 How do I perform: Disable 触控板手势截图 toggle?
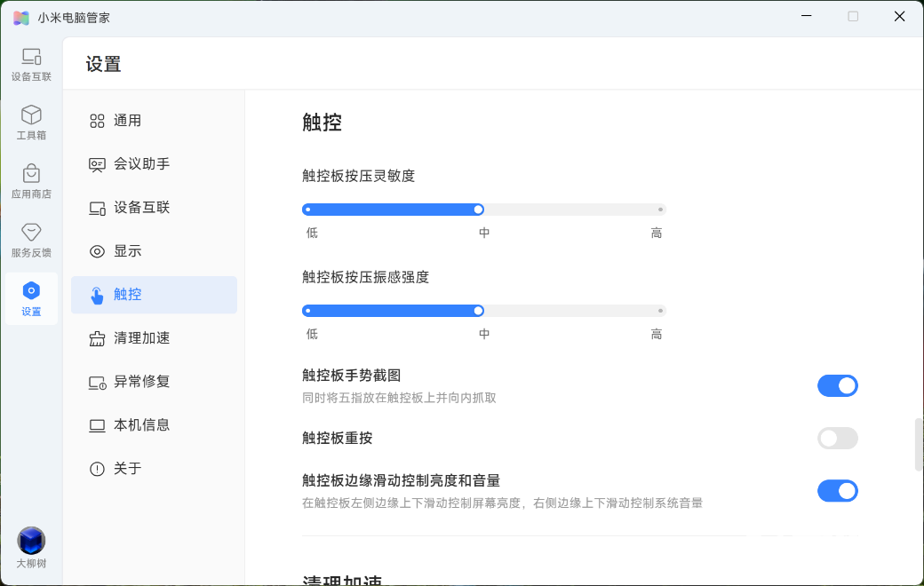[837, 385]
